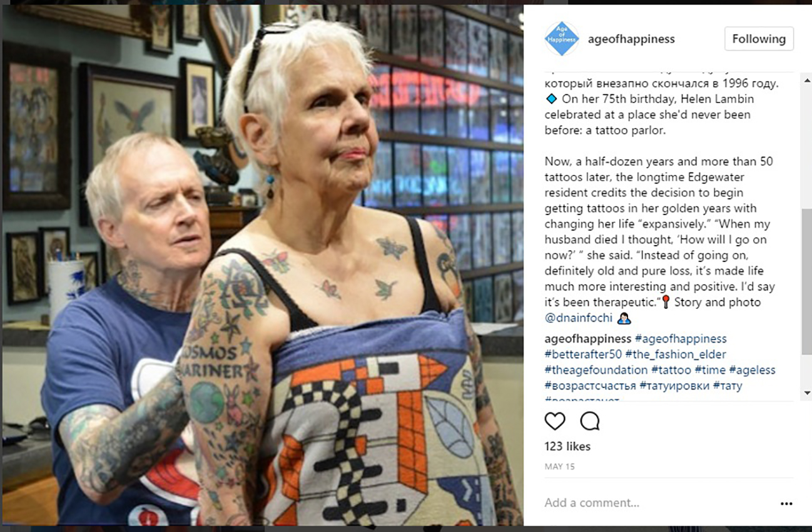812x532 pixels.
Task: Like the post with heart icon
Action: click(x=555, y=421)
